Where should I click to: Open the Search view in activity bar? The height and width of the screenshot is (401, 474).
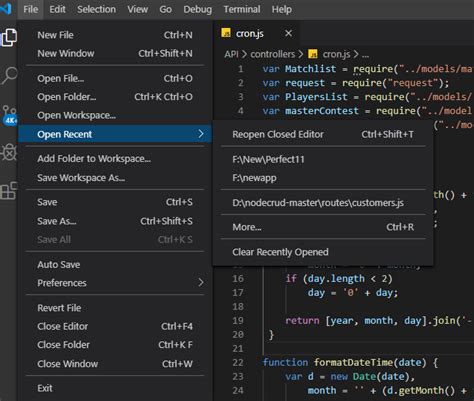pyautogui.click(x=9, y=75)
